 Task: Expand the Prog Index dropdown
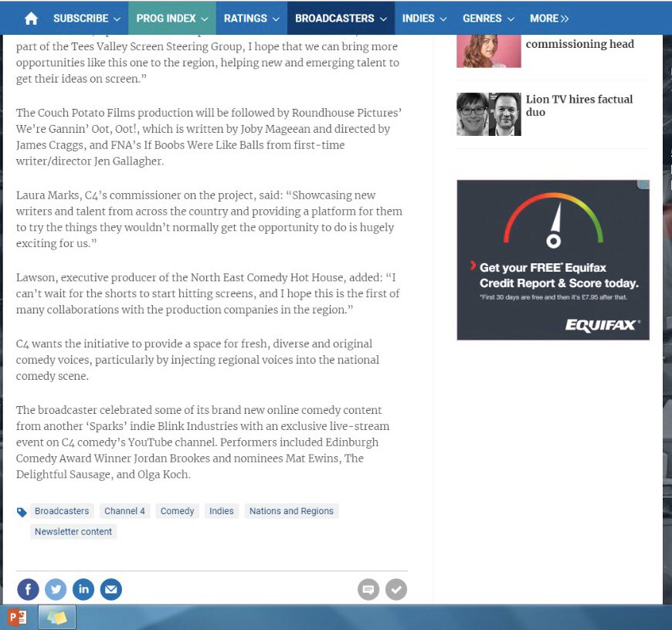(172, 19)
